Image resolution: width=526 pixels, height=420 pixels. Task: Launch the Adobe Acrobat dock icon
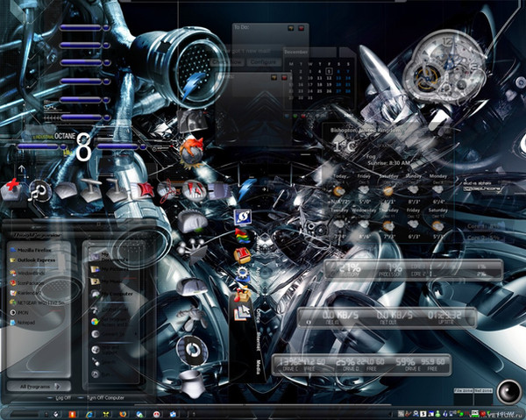click(x=167, y=192)
